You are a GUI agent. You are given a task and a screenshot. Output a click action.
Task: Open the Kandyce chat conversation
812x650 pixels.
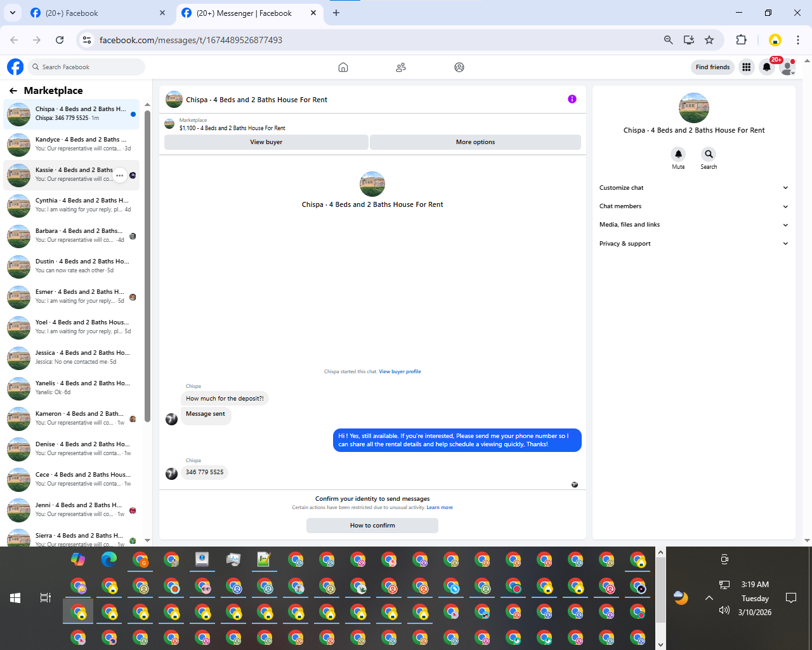pyautogui.click(x=71, y=144)
